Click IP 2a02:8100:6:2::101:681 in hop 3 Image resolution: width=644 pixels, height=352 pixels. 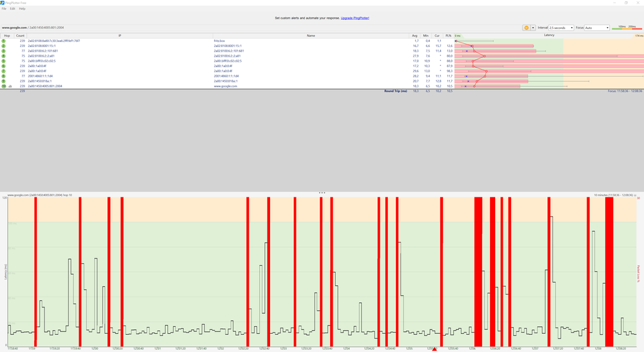coord(43,51)
